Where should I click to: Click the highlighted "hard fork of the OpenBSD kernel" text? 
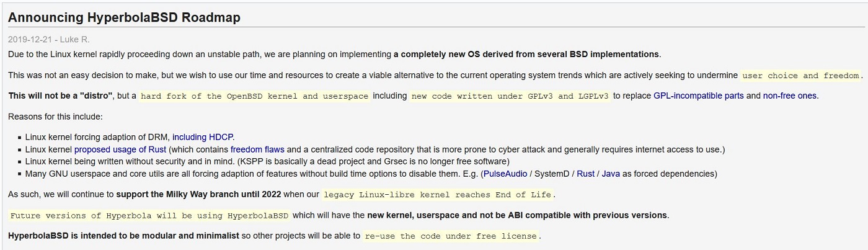pyautogui.click(x=254, y=96)
